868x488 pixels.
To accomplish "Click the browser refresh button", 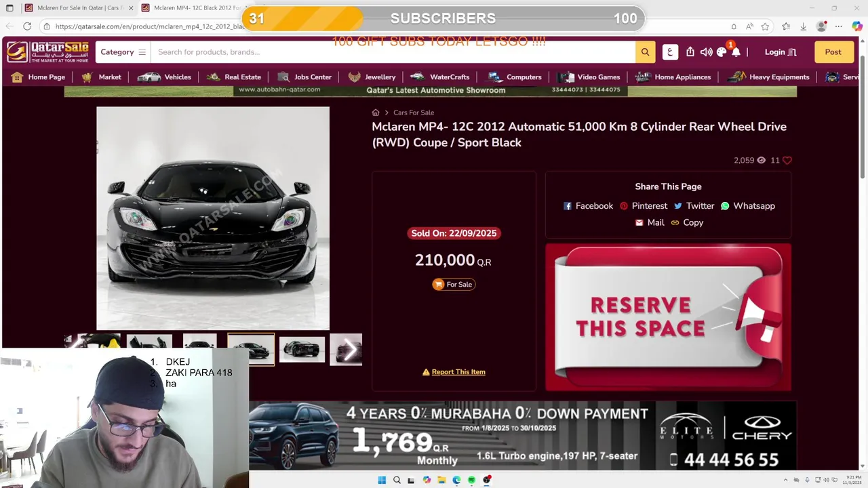I will [x=27, y=26].
